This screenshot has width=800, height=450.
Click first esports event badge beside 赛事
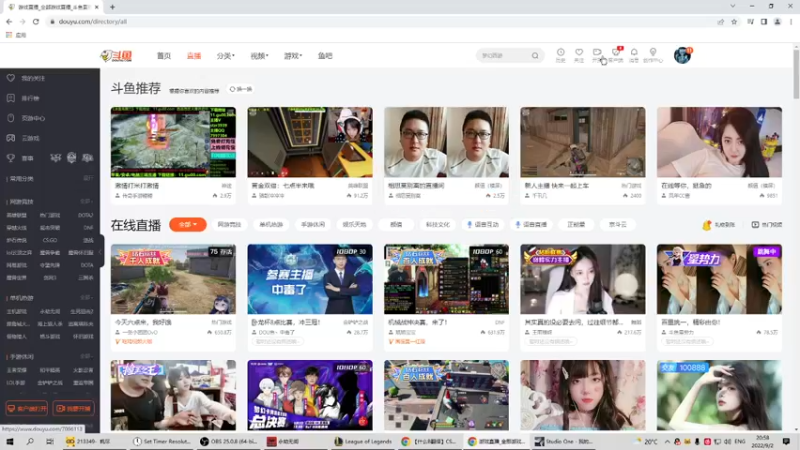point(55,158)
